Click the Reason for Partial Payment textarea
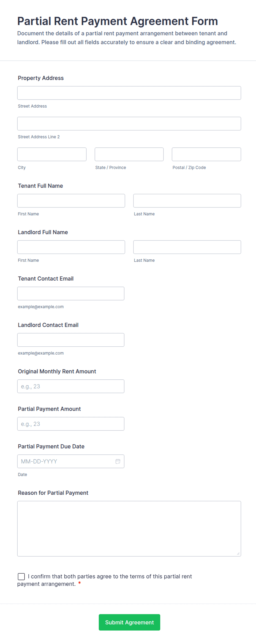 (129, 529)
